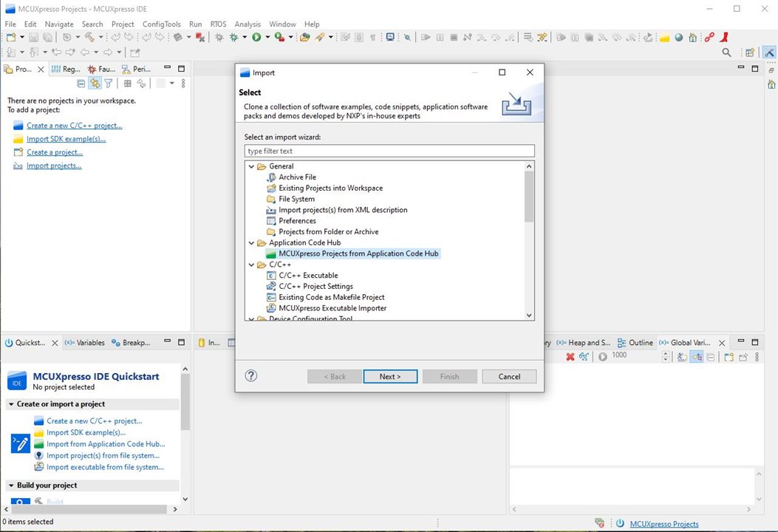
Task: Click the globe icon in main toolbar
Action: coord(679,37)
